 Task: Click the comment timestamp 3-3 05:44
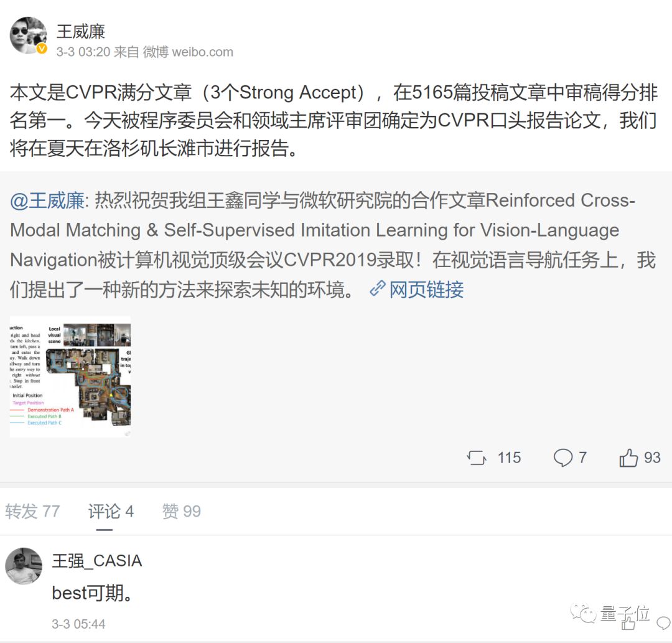78,624
